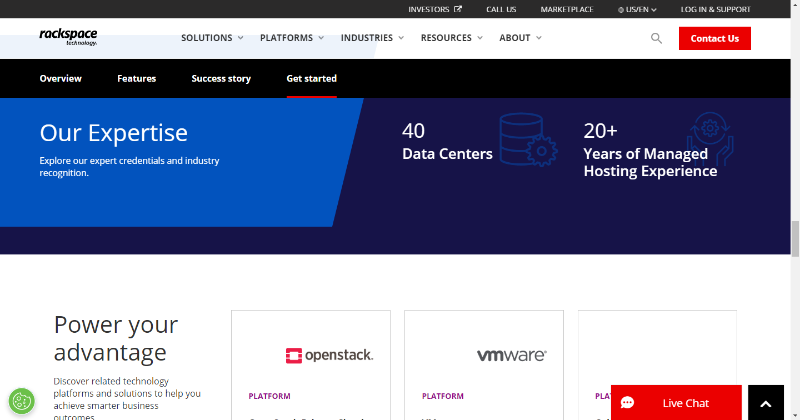Click the OpenStack logo
800x420 pixels.
(329, 355)
